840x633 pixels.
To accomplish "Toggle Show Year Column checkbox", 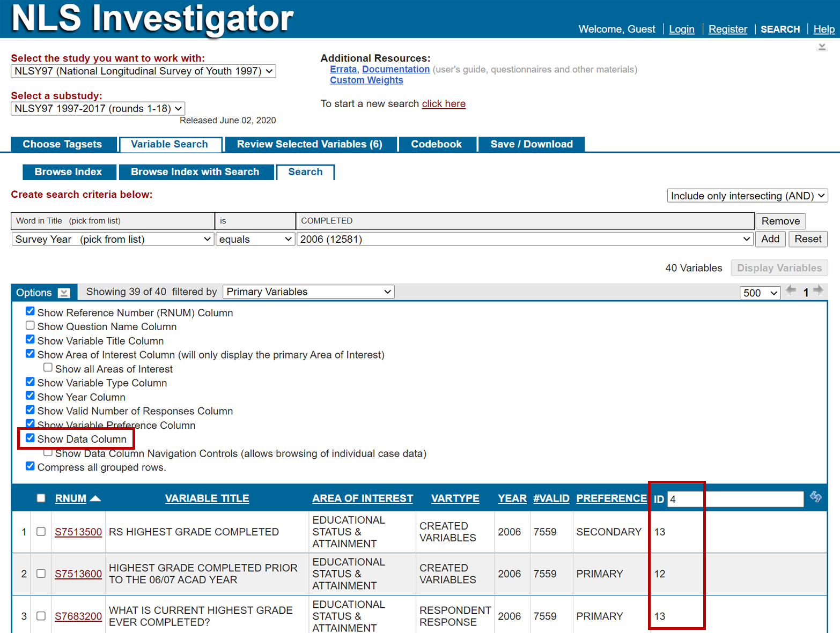I will tap(30, 396).
